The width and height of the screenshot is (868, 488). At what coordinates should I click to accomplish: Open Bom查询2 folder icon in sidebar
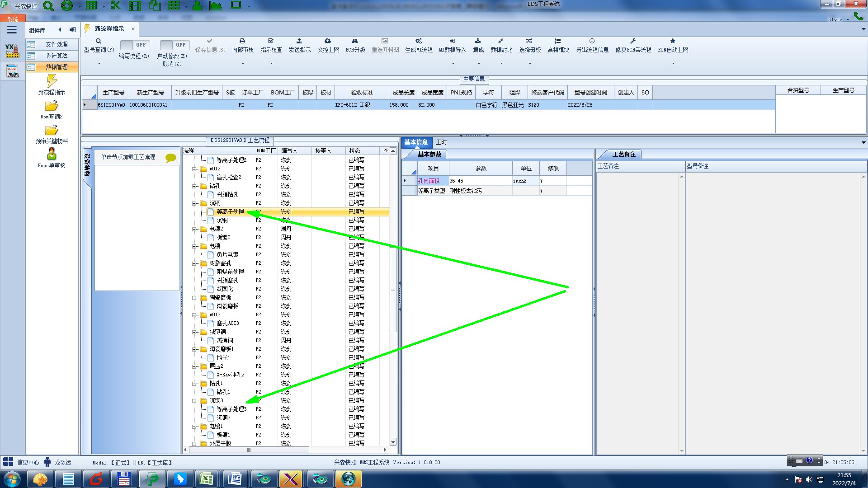click(52, 107)
